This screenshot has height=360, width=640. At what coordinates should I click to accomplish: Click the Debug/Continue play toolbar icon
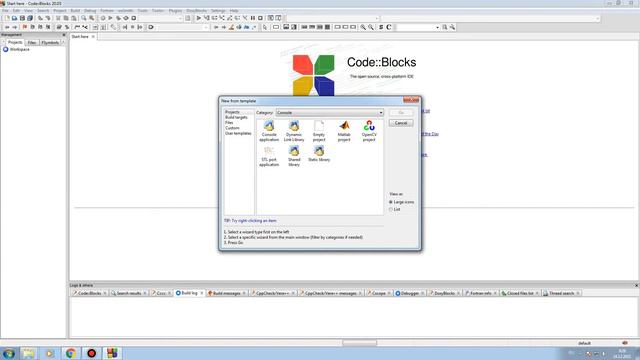point(198,18)
